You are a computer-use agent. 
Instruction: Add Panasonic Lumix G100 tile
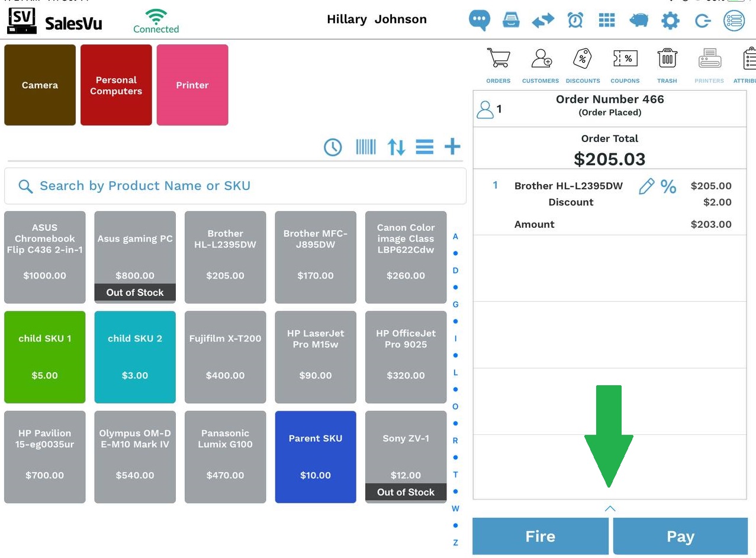pos(226,457)
